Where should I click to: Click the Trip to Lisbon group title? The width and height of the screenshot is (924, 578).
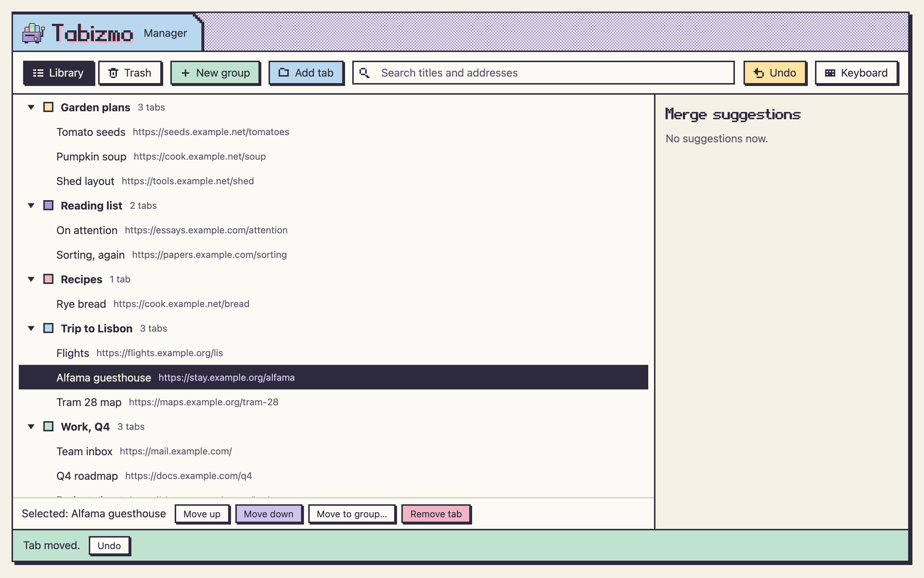[97, 328]
